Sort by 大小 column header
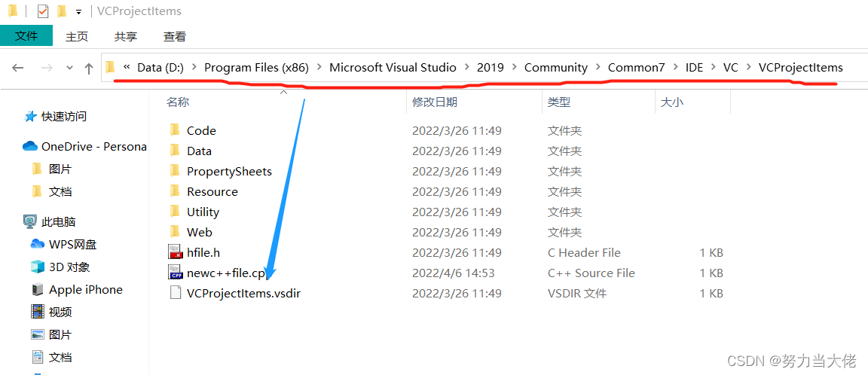868x375 pixels. (x=672, y=102)
